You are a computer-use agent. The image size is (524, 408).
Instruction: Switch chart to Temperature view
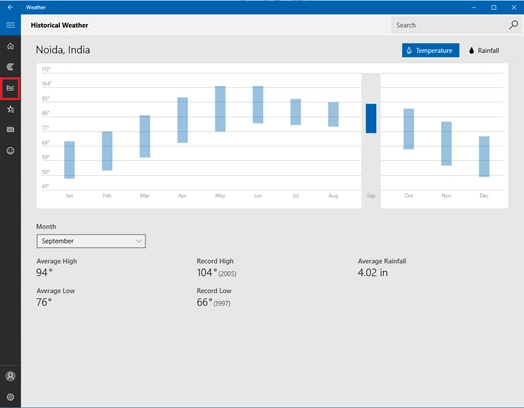tap(430, 50)
